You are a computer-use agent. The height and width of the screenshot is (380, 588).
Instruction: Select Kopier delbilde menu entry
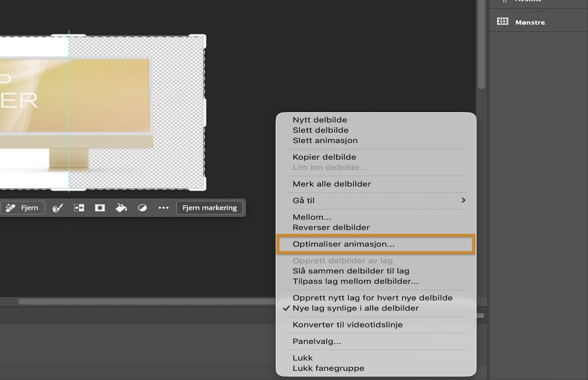pos(324,157)
